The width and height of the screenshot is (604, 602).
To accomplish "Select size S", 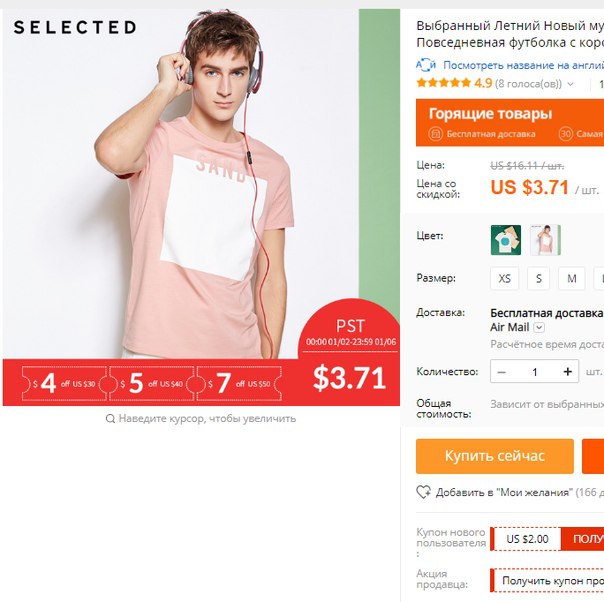I will (x=539, y=278).
